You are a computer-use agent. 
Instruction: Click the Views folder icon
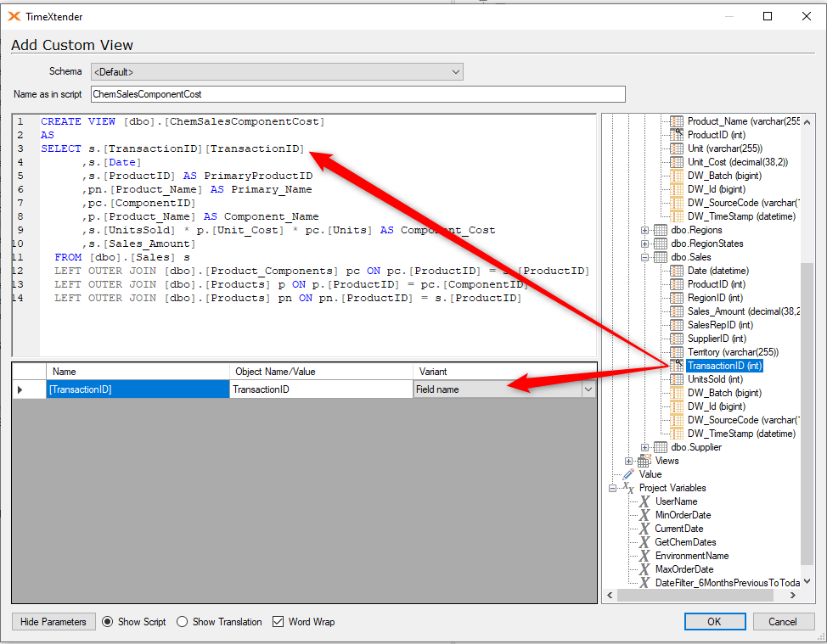(644, 461)
